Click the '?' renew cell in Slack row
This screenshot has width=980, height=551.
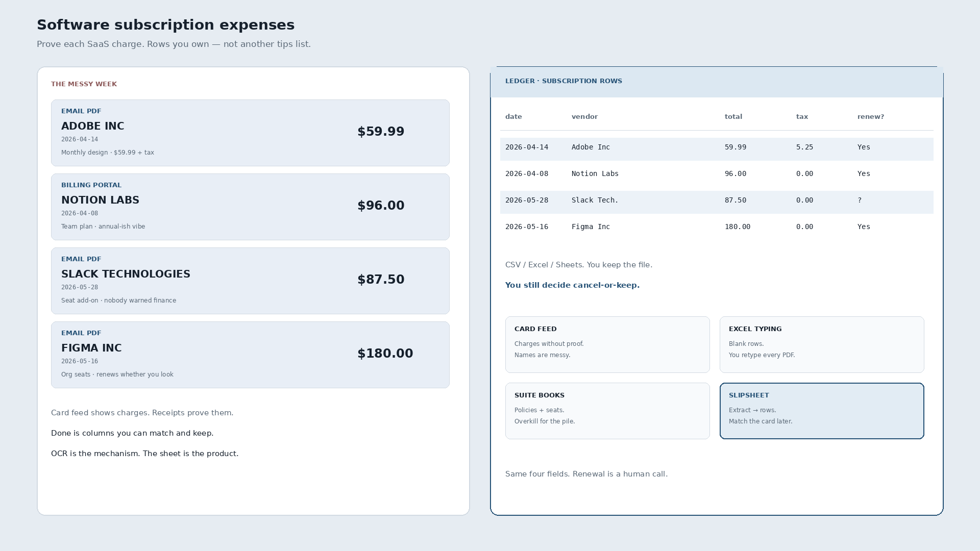click(x=860, y=201)
